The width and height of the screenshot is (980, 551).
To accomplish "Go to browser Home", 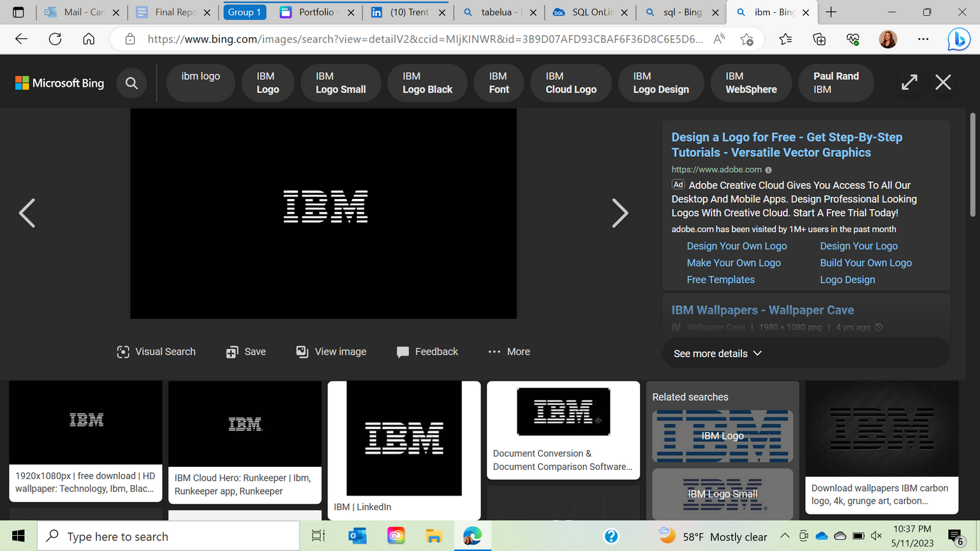I will (x=89, y=39).
